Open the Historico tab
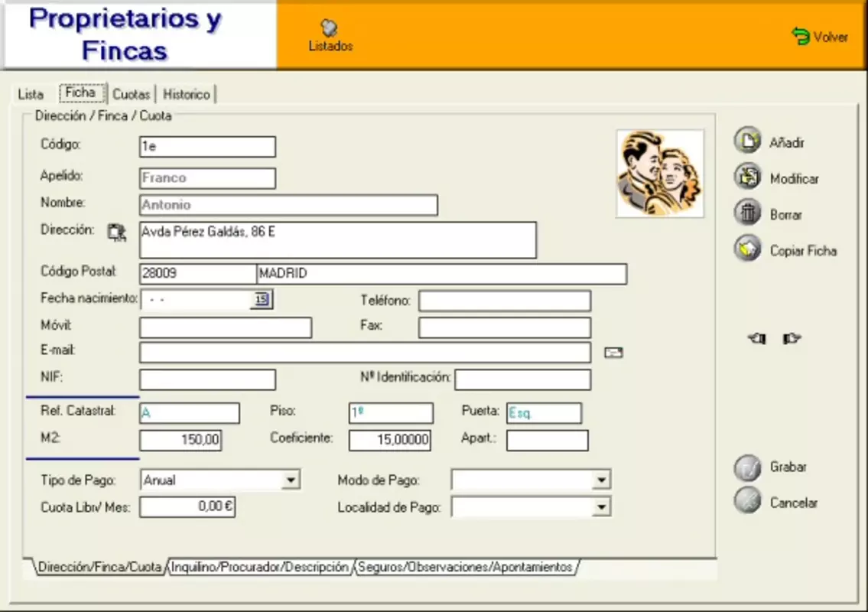This screenshot has height=612, width=868. [x=187, y=94]
